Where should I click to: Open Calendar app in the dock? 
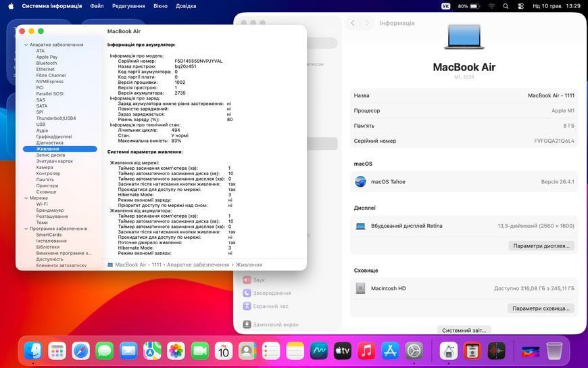[224, 352]
